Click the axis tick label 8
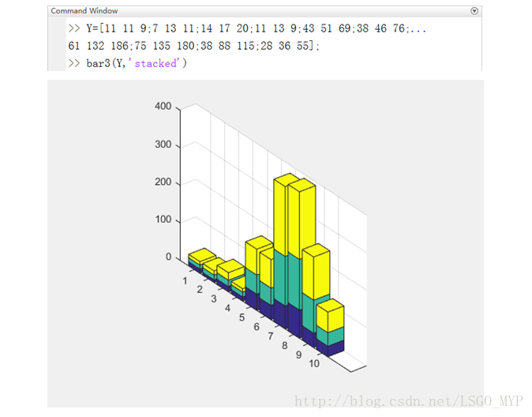Screen dimensions: 532x417 [284, 345]
